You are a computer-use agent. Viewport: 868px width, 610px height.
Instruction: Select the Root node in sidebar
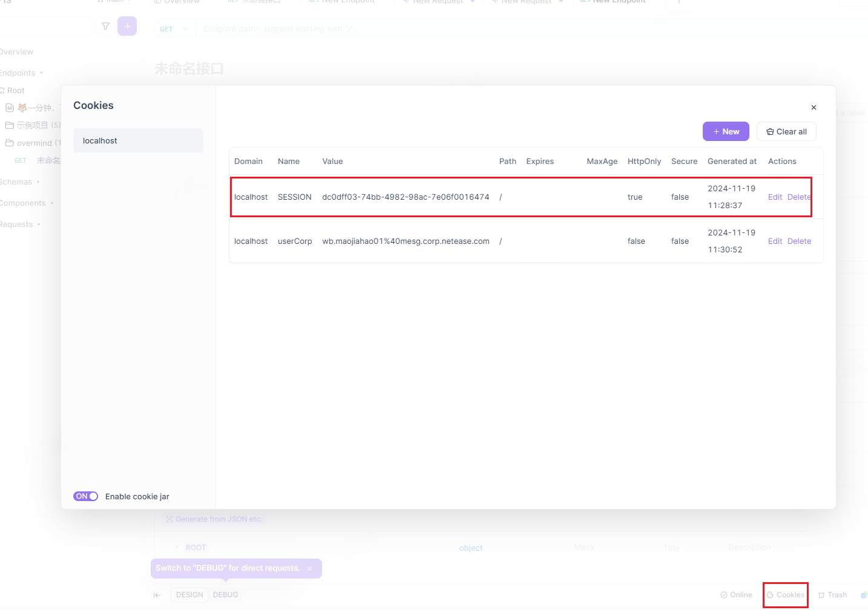tap(16, 90)
